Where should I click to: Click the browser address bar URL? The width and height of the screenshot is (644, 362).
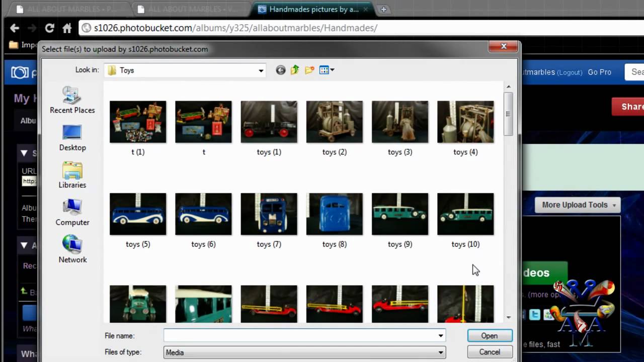pos(235,28)
